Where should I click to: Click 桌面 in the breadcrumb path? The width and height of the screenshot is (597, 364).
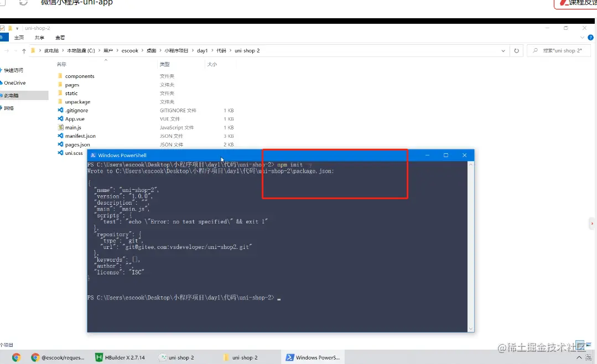[151, 51]
